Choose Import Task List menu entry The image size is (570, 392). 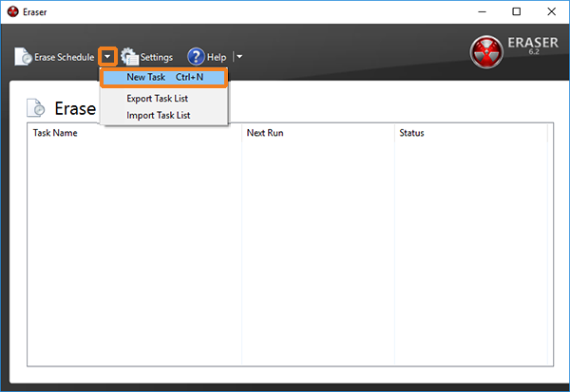click(158, 115)
